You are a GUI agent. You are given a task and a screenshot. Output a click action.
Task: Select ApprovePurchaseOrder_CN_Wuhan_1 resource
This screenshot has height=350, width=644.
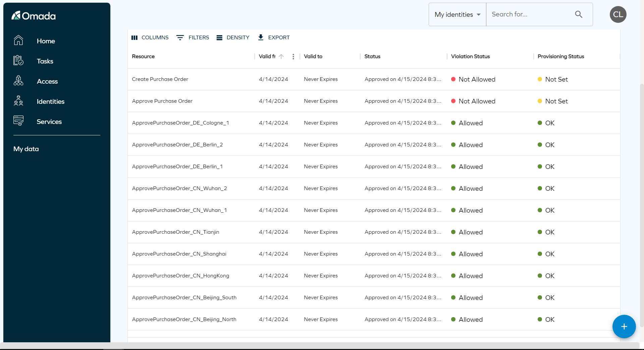179,210
